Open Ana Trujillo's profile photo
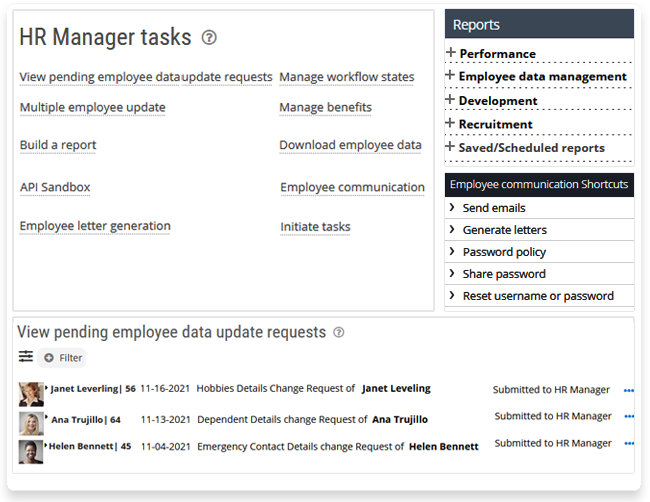This screenshot has height=502, width=650. (31, 423)
